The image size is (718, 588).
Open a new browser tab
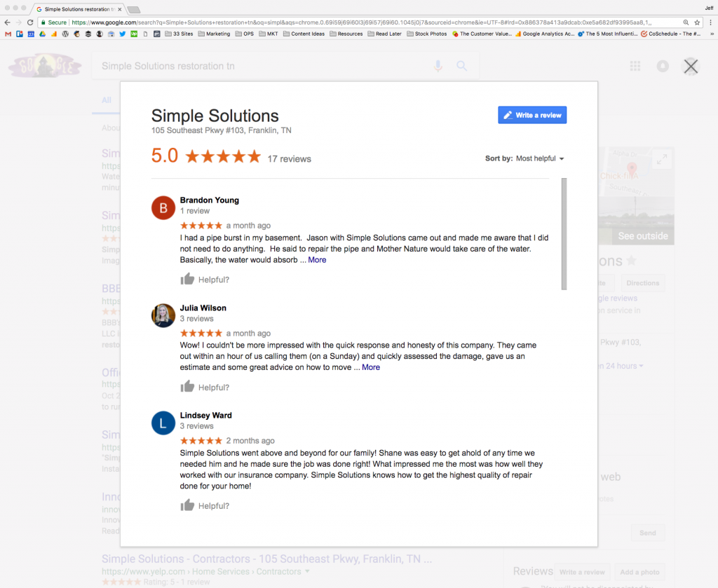point(134,10)
